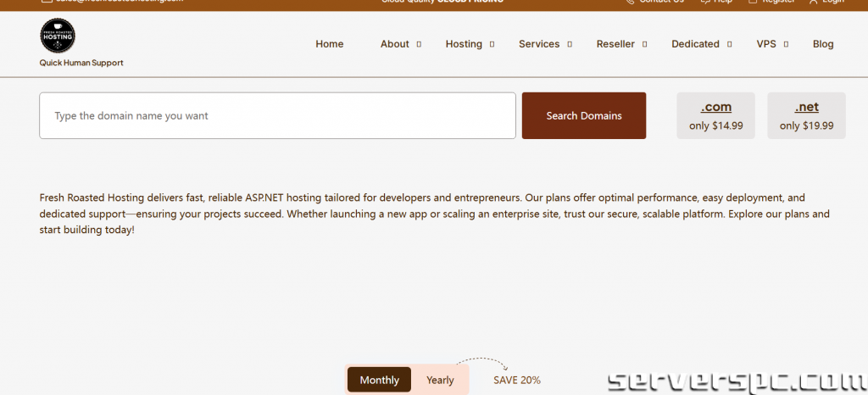Expand the About dropdown arrow
This screenshot has width=868, height=395.
[x=419, y=44]
